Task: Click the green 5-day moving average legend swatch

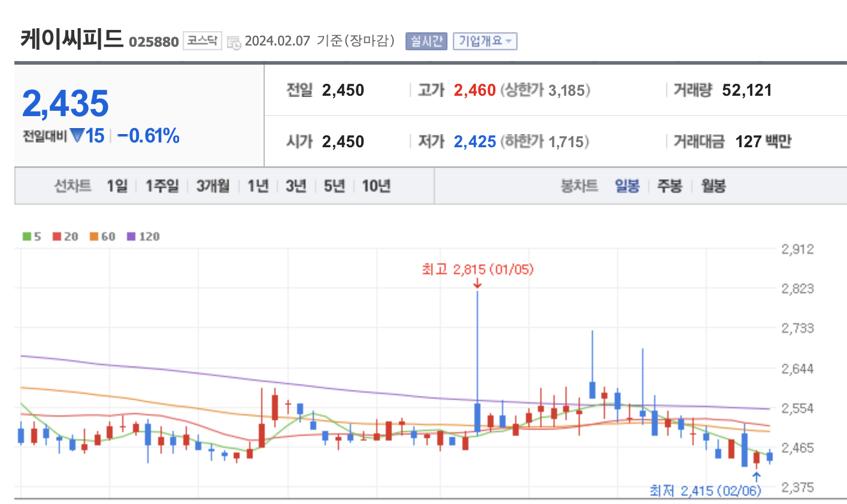Action: (x=27, y=236)
